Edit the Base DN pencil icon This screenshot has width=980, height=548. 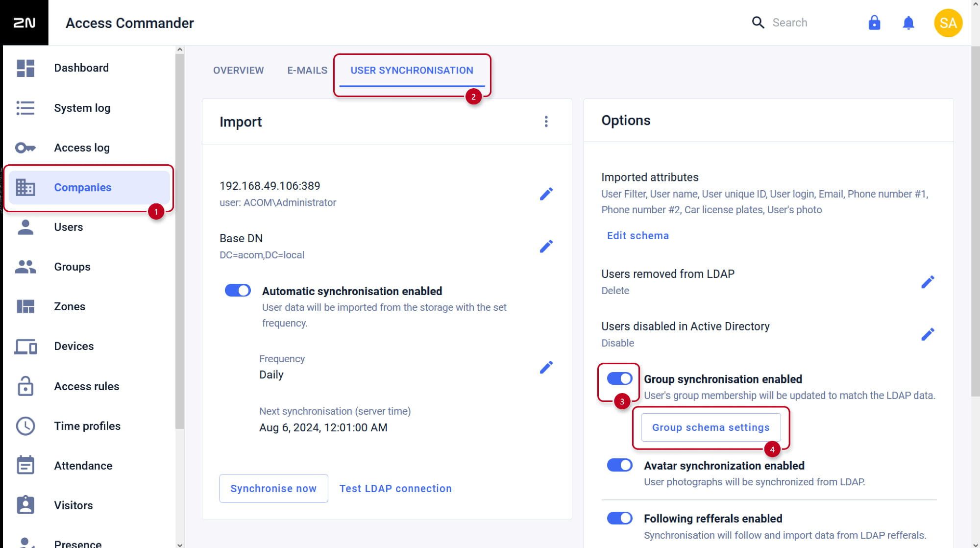[x=546, y=246]
